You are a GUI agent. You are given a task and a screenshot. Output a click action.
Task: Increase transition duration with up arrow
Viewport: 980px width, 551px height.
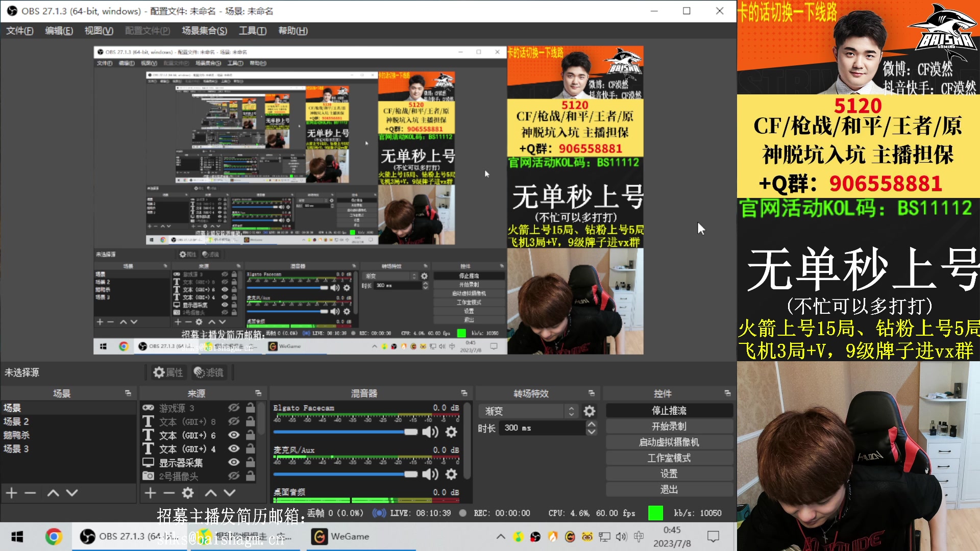point(592,424)
